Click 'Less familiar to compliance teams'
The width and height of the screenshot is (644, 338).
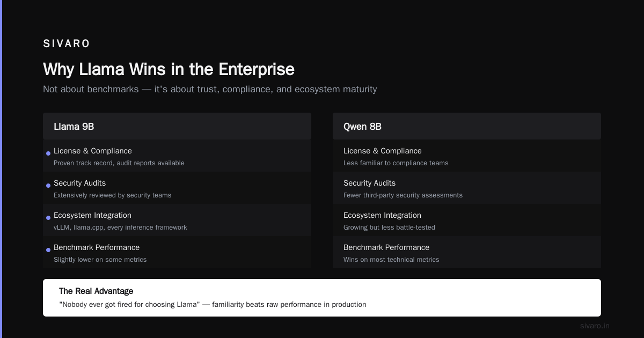(x=396, y=163)
